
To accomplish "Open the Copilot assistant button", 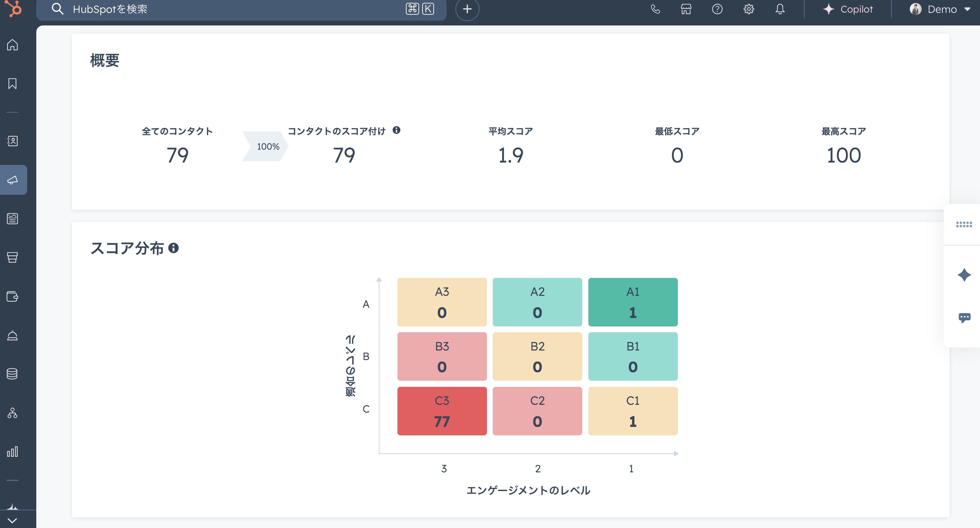I will point(848,9).
